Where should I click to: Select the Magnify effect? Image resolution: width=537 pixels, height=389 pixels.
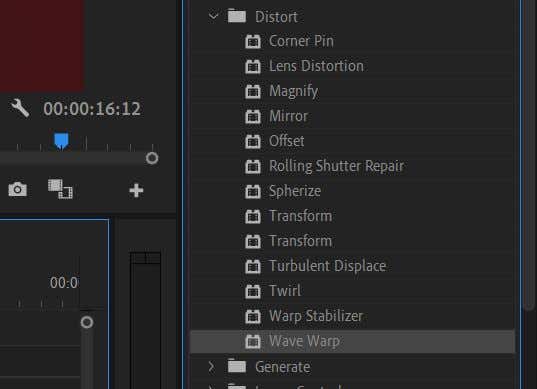294,91
